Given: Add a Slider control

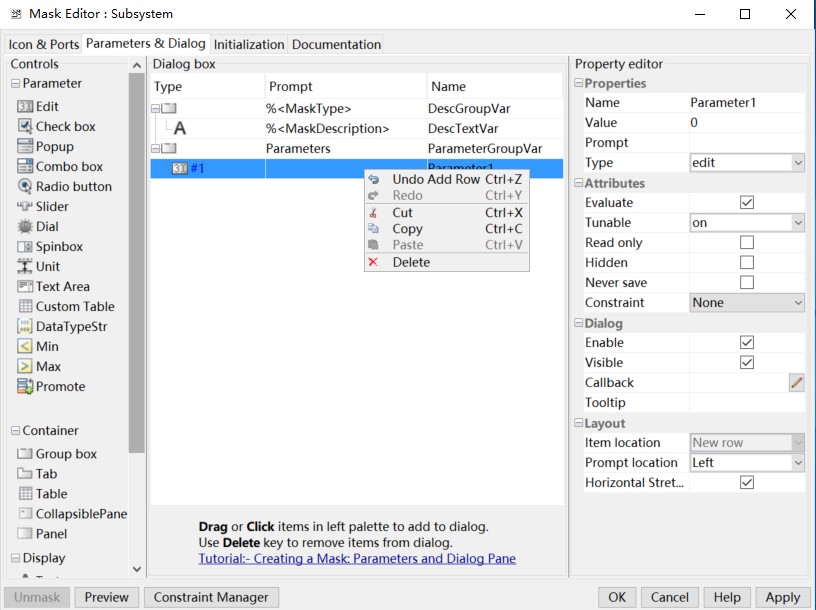Looking at the screenshot, I should tap(43, 206).
